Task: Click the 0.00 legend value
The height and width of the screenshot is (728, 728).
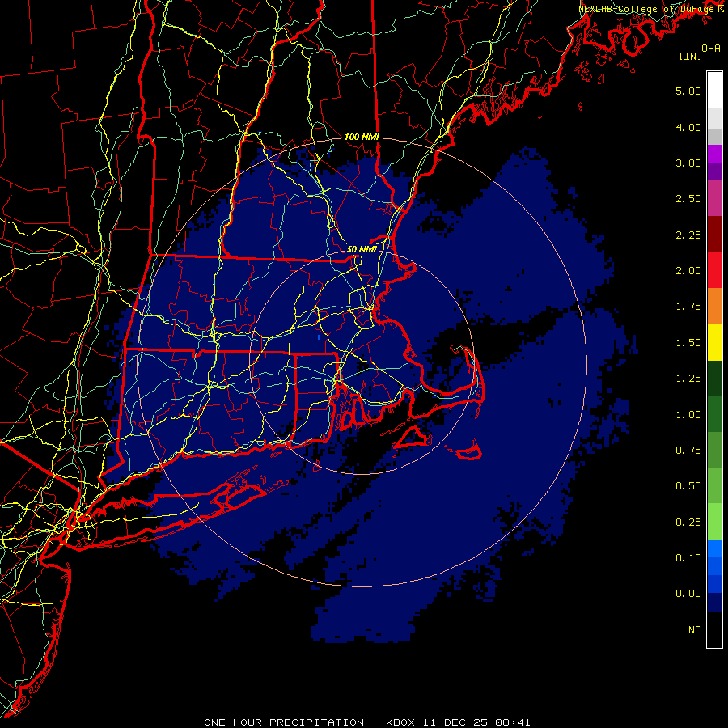Action: point(688,594)
